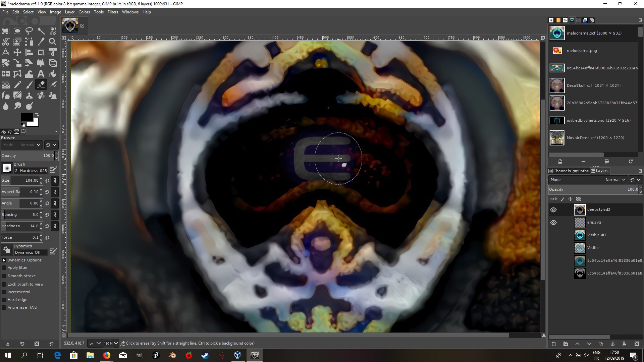Choose the Paintbrush tool
The image size is (644, 362).
[29, 85]
